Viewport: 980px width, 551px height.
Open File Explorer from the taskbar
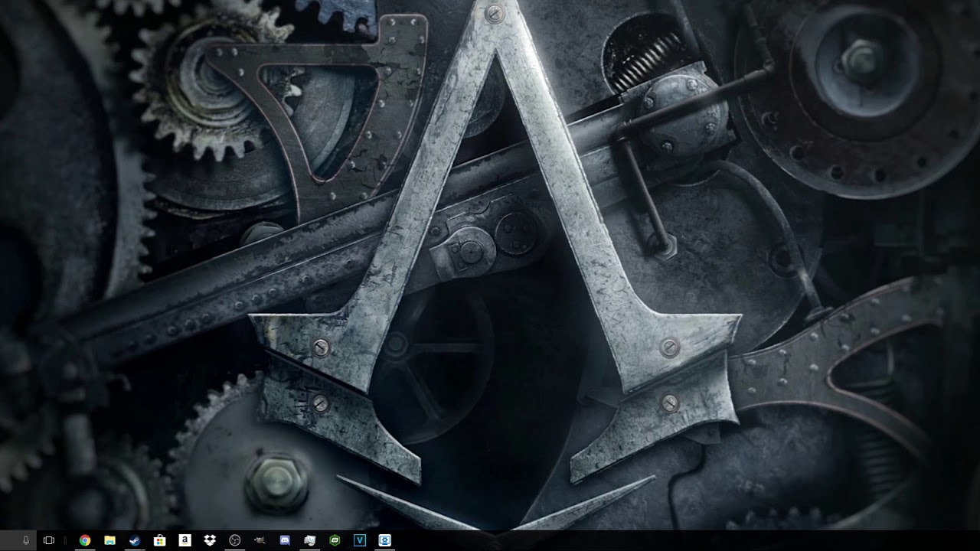coord(109,540)
